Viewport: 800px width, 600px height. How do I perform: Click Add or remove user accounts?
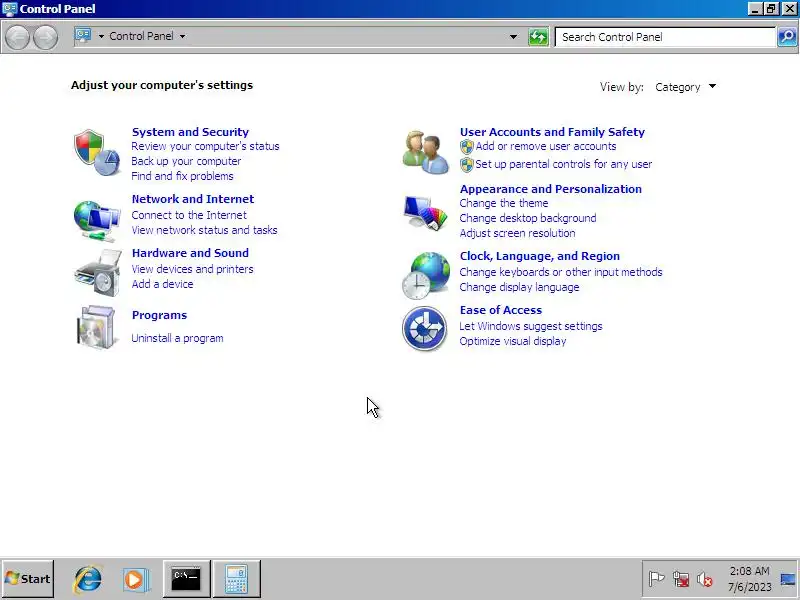coord(546,146)
